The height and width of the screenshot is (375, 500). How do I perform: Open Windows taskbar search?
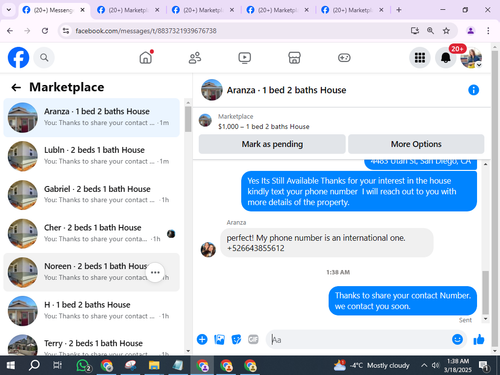[x=34, y=366]
